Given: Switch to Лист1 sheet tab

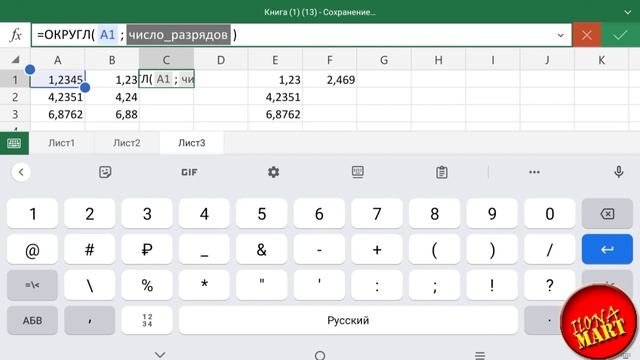Looking at the screenshot, I should coord(62,143).
